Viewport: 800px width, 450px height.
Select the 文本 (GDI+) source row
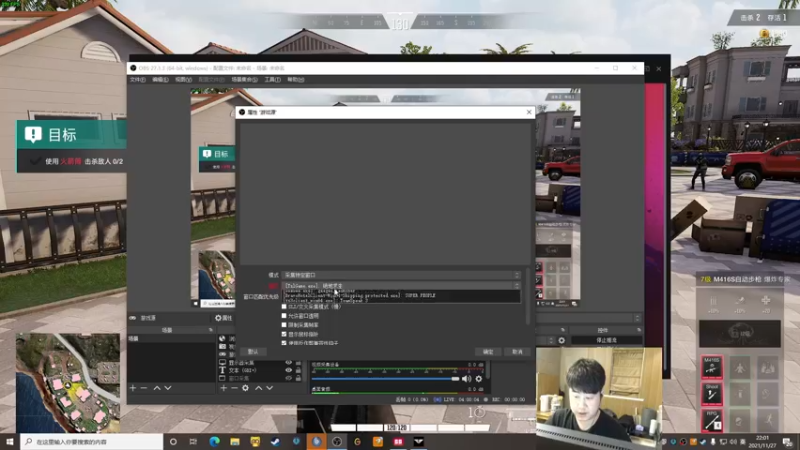tap(260, 370)
